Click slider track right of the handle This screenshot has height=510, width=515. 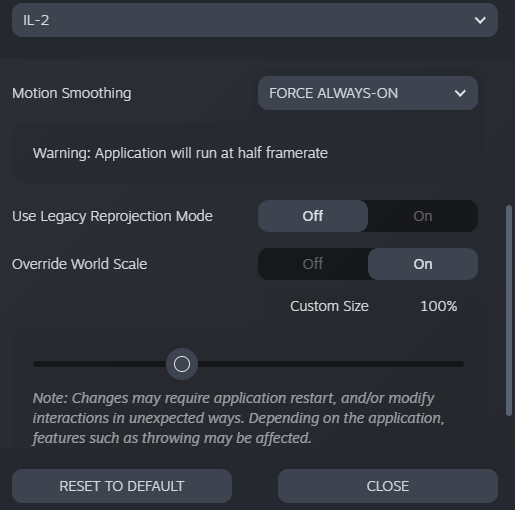[331, 364]
